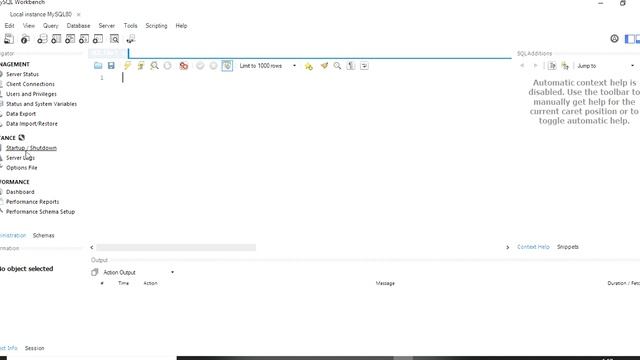Run EXPLAIN on current statement

point(154,66)
